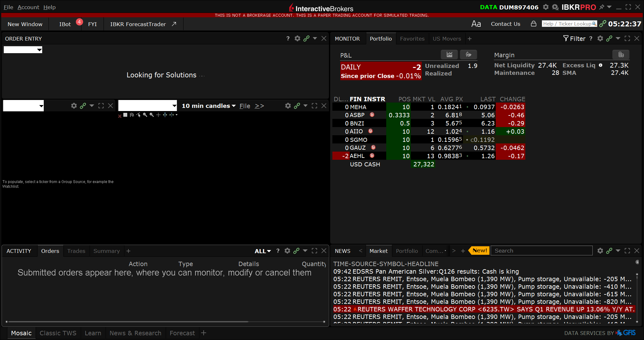Open the Order Entry ticker combo box
The height and width of the screenshot is (340, 644).
point(23,50)
